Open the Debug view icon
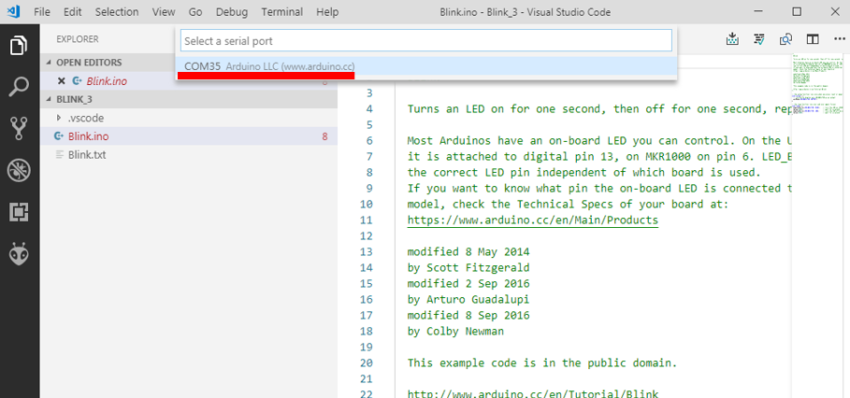Image resolution: width=850 pixels, height=398 pixels. point(19,171)
